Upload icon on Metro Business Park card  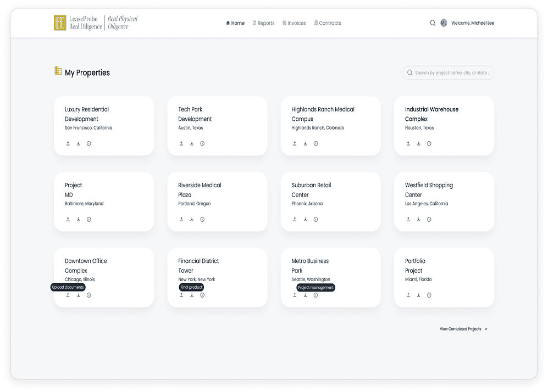coord(295,295)
